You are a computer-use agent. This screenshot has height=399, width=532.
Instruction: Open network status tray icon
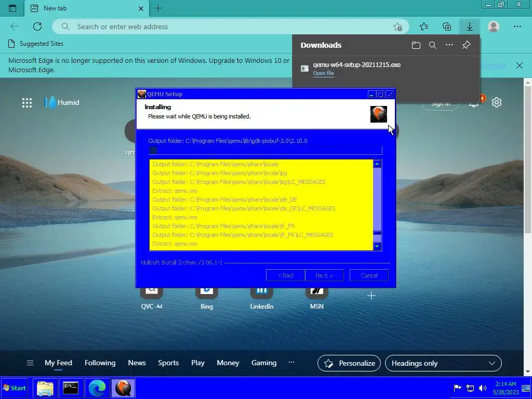point(470,388)
